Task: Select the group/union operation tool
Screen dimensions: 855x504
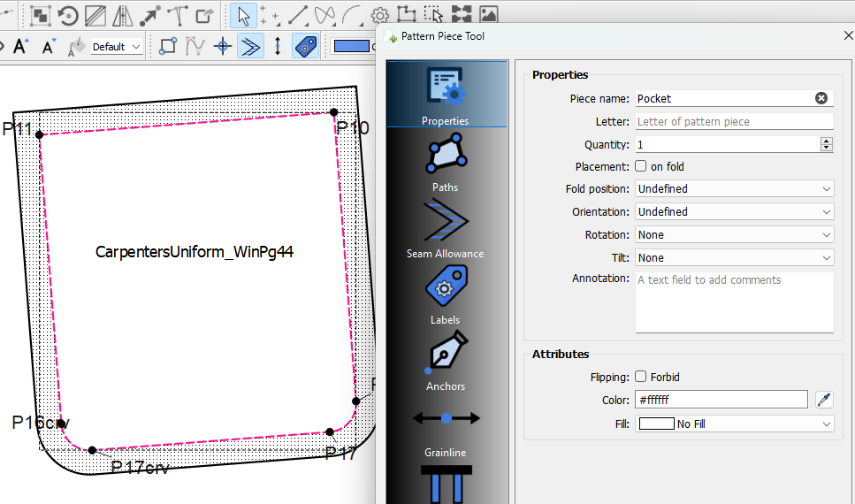Action: [41, 15]
